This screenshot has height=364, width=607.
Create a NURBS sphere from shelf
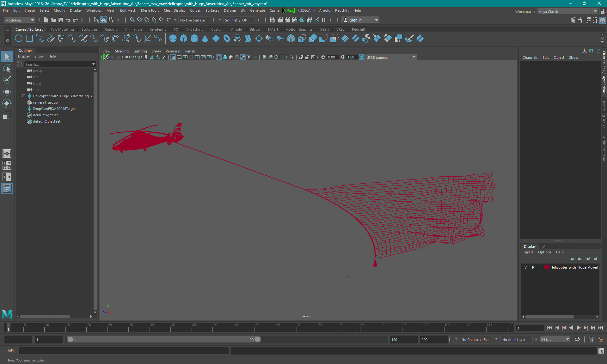point(173,39)
